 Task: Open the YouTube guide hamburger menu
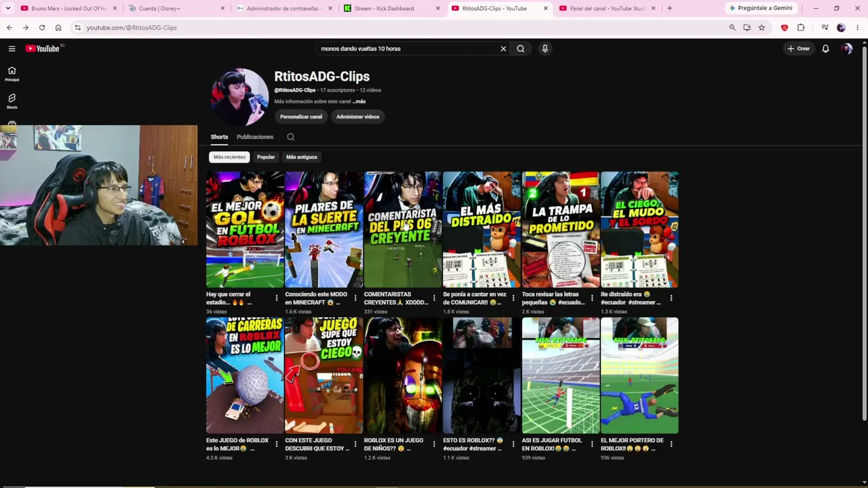pyautogui.click(x=12, y=49)
